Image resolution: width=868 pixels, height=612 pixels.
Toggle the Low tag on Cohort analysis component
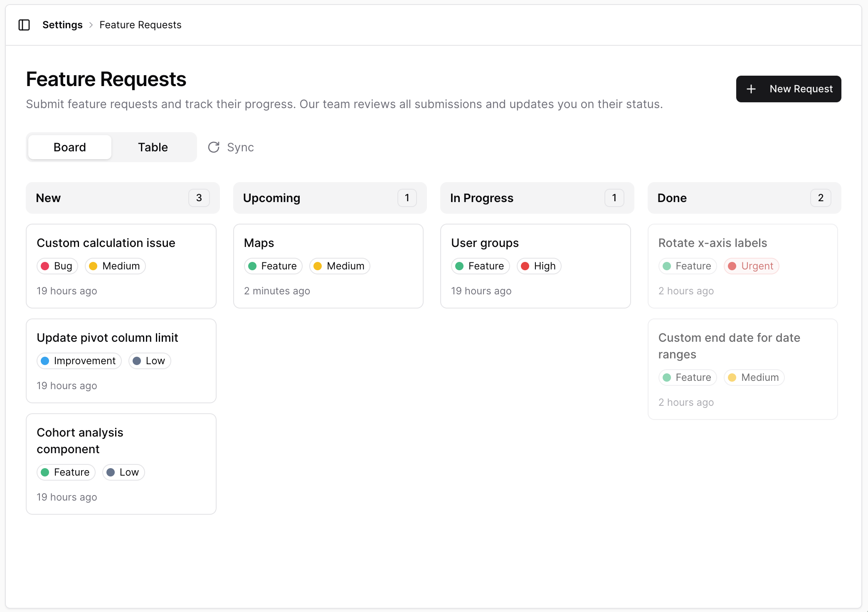coord(123,472)
